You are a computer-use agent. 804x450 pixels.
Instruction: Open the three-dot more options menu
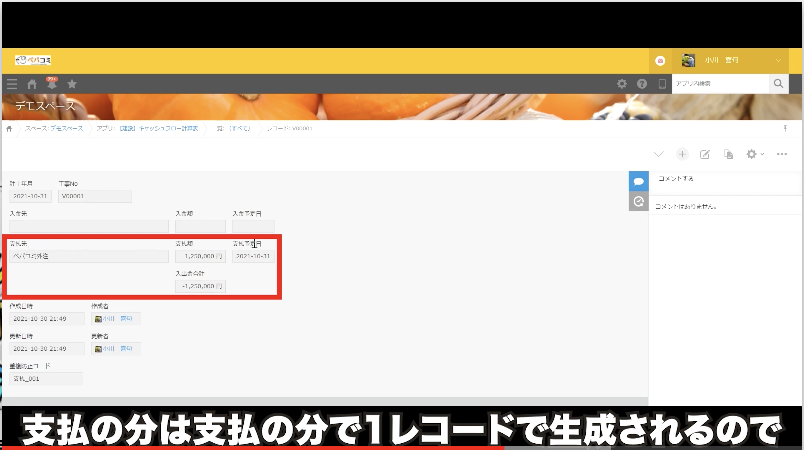click(x=782, y=154)
